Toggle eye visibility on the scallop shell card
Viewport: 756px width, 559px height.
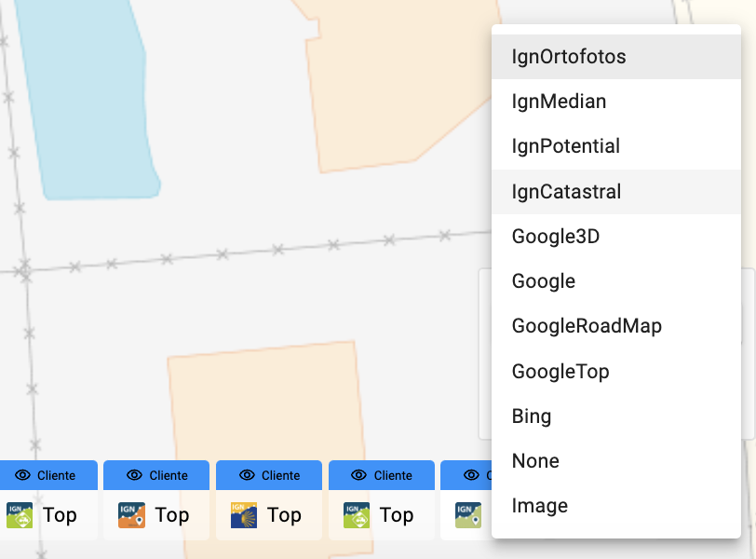pos(247,475)
